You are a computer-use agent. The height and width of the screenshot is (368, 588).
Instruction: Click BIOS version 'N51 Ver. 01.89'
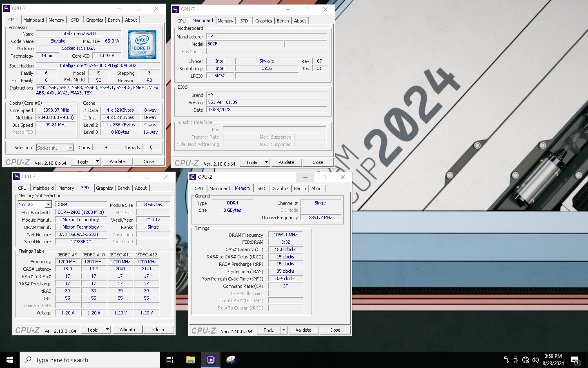(x=266, y=102)
